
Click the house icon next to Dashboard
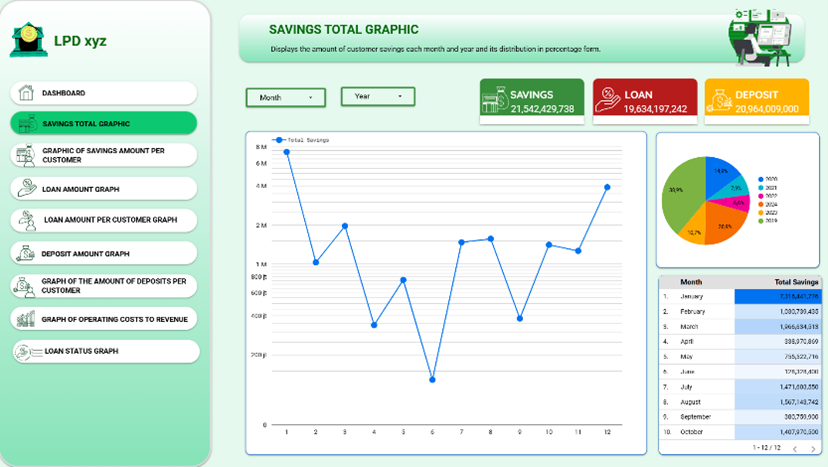[x=27, y=93]
